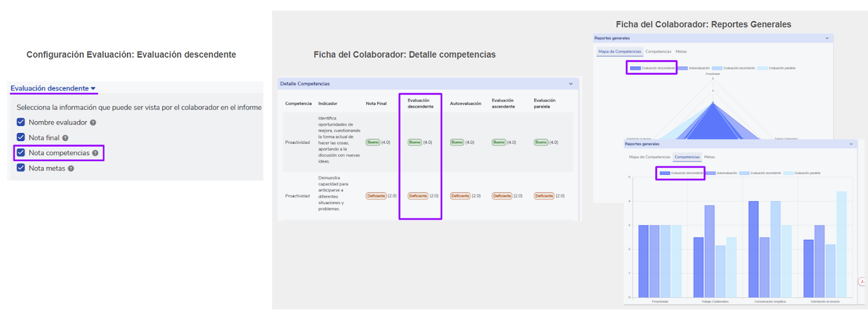Click Autoevaluación legend swatch in bar chart

tap(710, 173)
